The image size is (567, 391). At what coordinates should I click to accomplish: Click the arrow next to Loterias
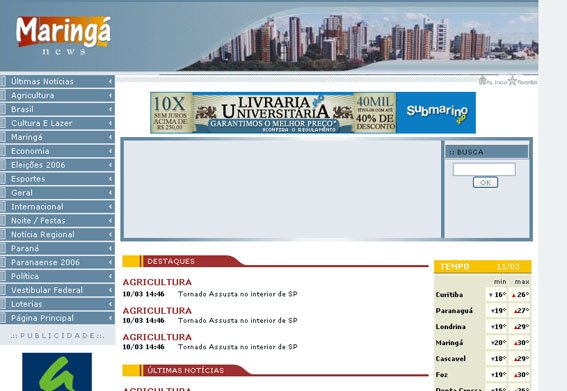110,304
